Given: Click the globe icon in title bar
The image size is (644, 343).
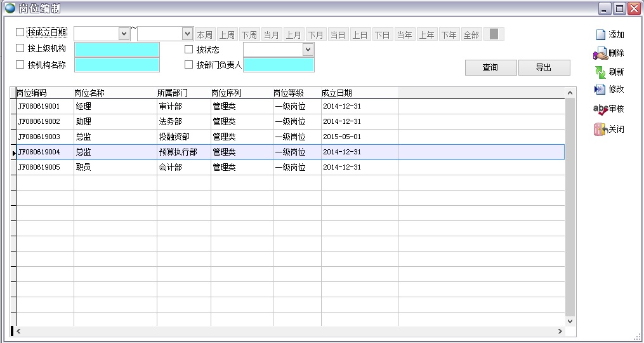Looking at the screenshot, I should [x=10, y=8].
